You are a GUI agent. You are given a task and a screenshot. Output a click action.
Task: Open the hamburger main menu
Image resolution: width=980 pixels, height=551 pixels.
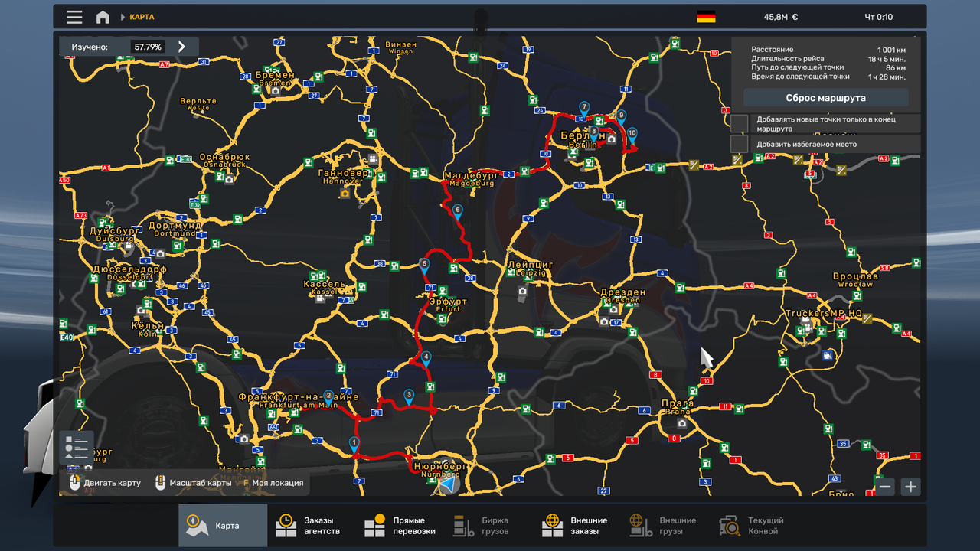click(x=74, y=17)
